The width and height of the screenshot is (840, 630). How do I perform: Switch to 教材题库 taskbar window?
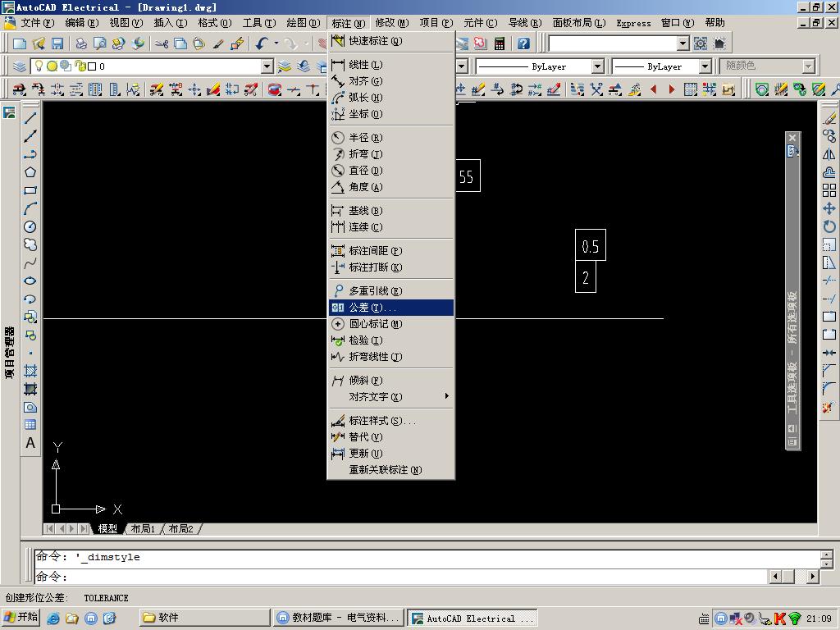click(x=339, y=618)
